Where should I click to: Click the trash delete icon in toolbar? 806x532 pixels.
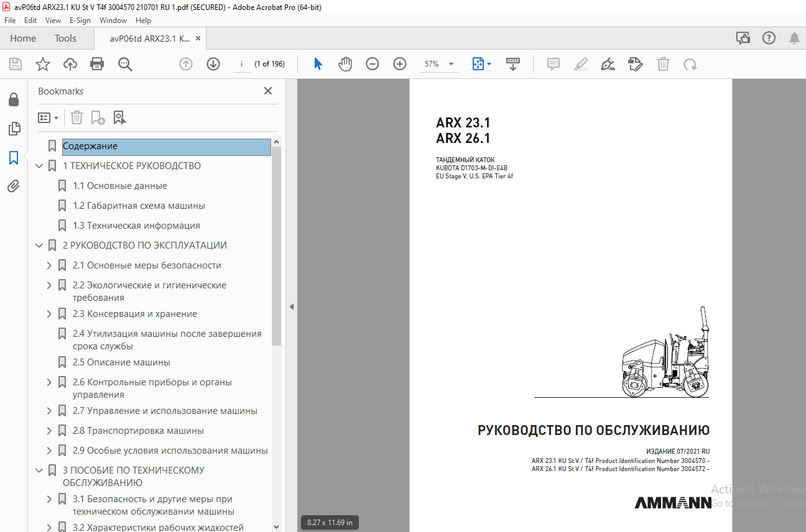click(x=664, y=64)
